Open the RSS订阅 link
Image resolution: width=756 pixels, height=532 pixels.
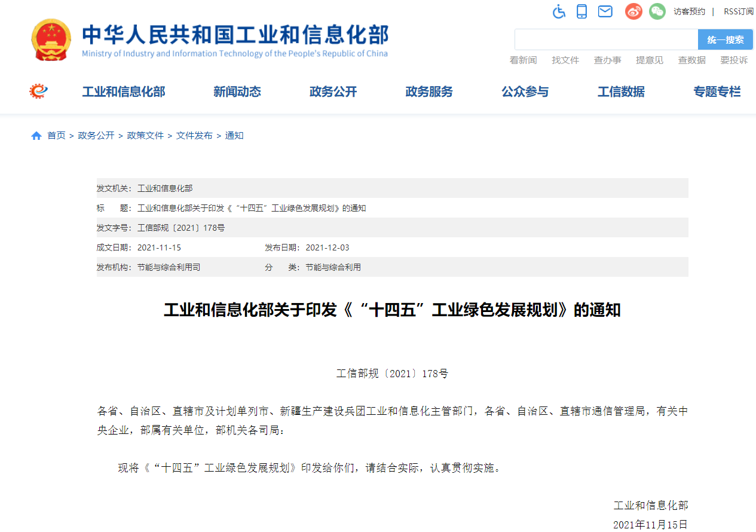coord(738,11)
